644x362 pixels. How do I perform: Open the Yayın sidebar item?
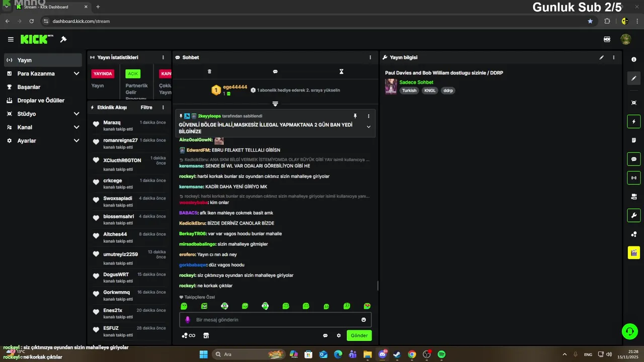43,60
